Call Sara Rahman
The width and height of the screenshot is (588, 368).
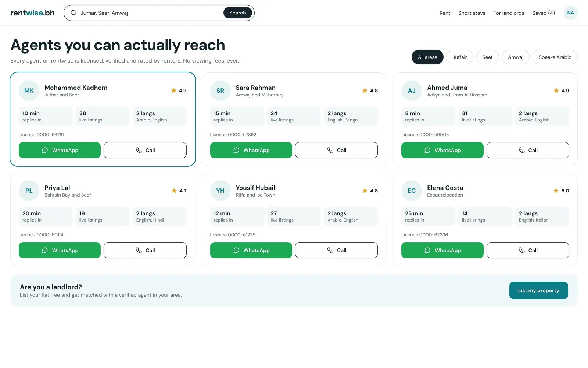[x=336, y=150]
